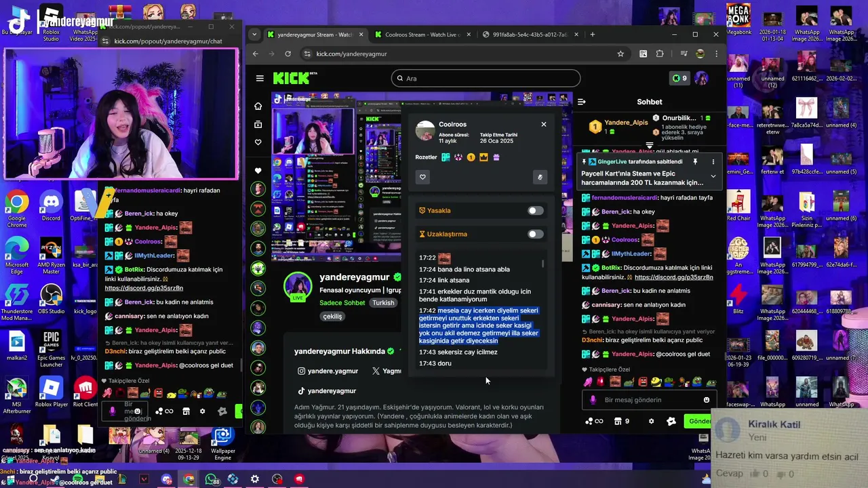The height and width of the screenshot is (488, 868).
Task: Open Riot Client desktop shortcut
Action: click(85, 392)
